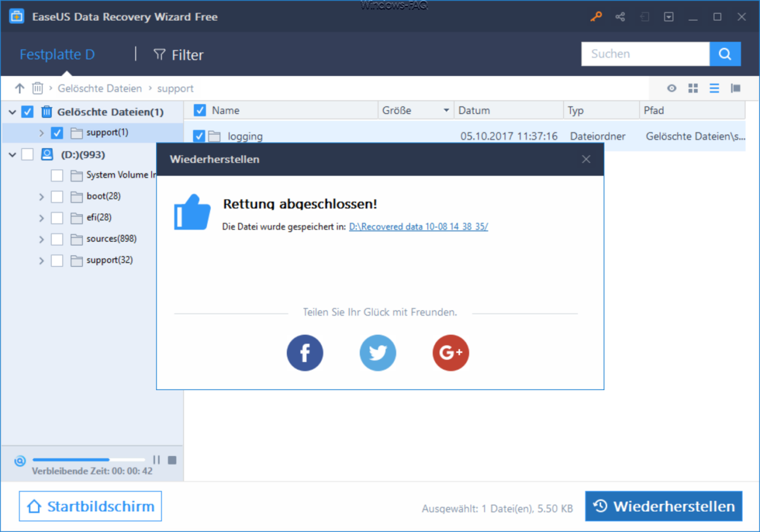Click the trash icon in breadcrumb bar
The height and width of the screenshot is (532, 760).
click(x=37, y=88)
